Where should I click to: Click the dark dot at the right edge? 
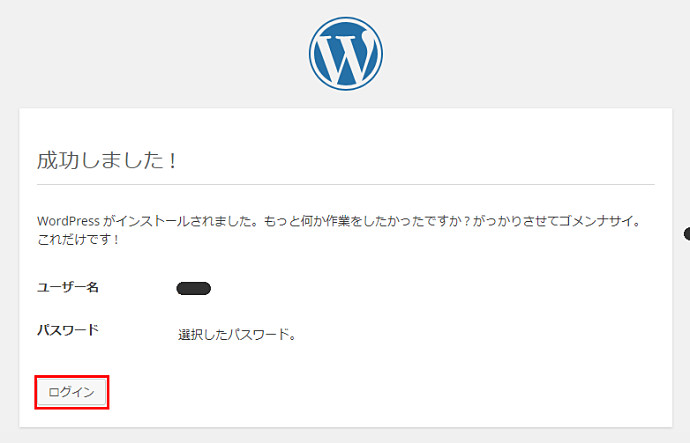click(686, 233)
